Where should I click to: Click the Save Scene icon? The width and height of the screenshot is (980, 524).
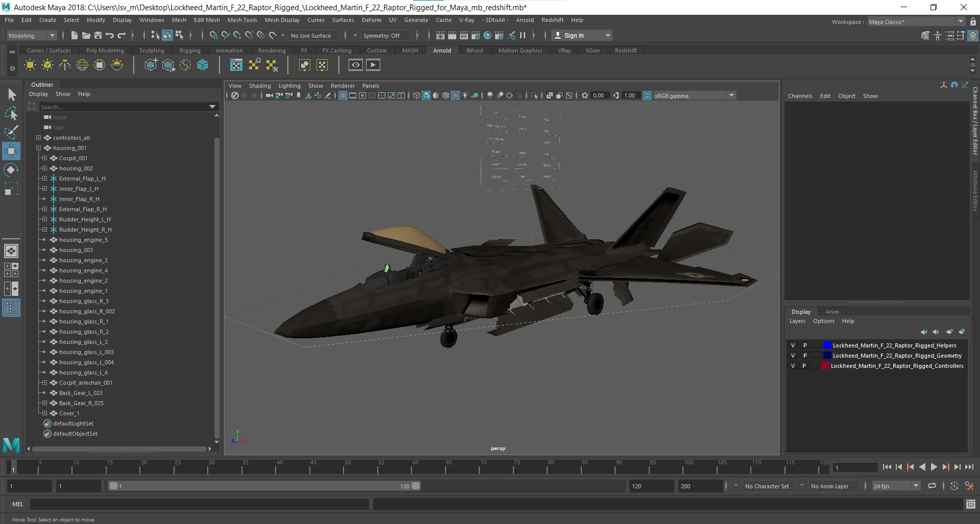pos(97,35)
